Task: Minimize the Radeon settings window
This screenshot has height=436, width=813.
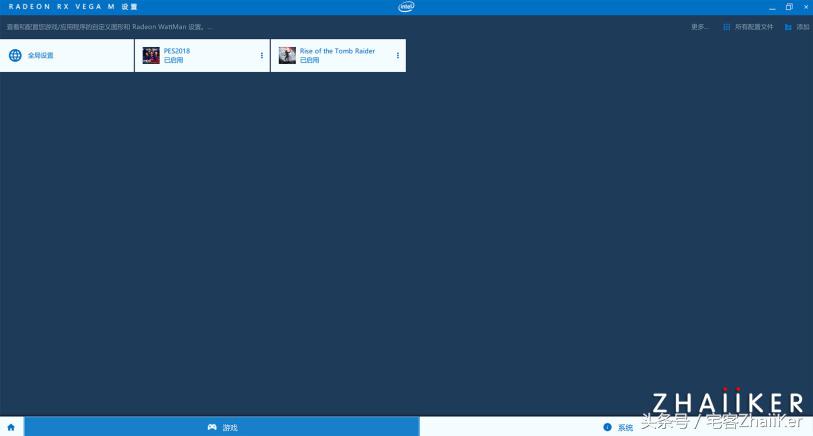Action: click(772, 7)
